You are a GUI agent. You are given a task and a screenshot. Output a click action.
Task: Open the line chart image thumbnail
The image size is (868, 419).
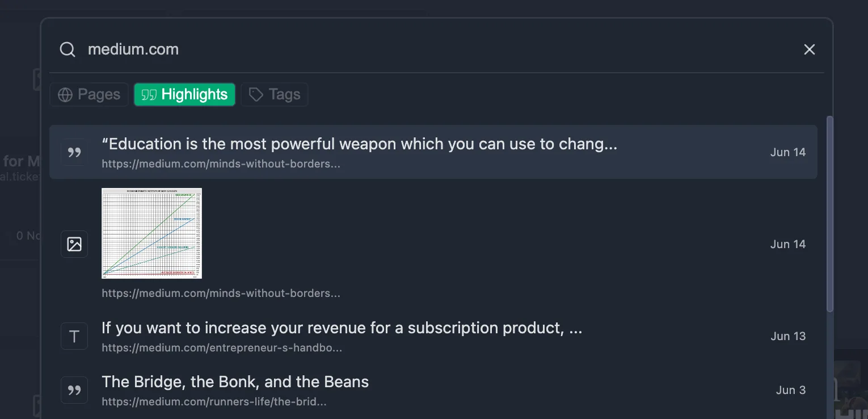tap(151, 233)
